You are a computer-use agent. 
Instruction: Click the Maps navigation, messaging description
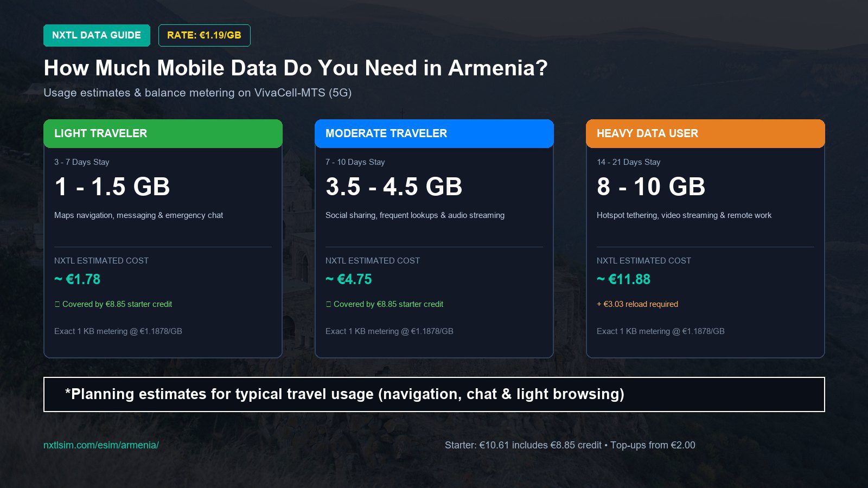coord(138,215)
